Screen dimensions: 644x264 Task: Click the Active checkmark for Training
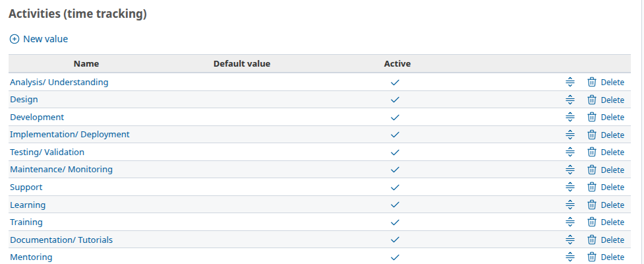[x=395, y=222]
